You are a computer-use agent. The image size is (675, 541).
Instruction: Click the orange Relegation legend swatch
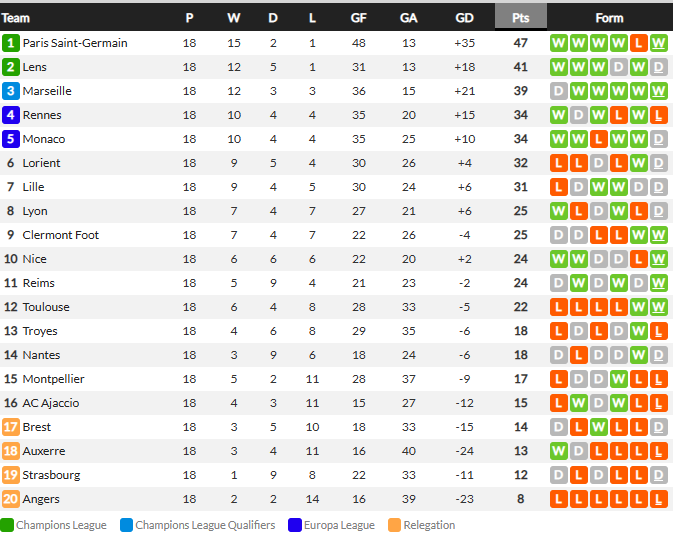(x=394, y=525)
